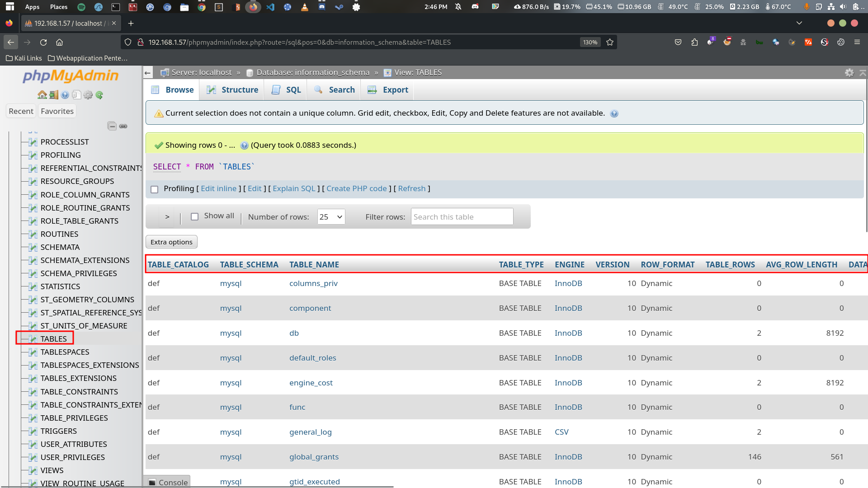The height and width of the screenshot is (488, 868).
Task: Select TRIGGERS in the navigation tree
Action: (58, 431)
